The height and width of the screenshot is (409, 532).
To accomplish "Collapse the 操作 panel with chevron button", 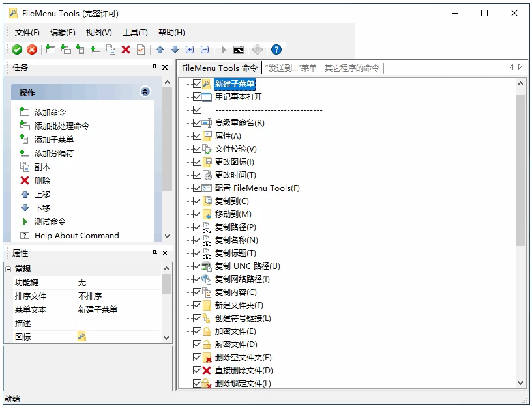I will click(145, 92).
